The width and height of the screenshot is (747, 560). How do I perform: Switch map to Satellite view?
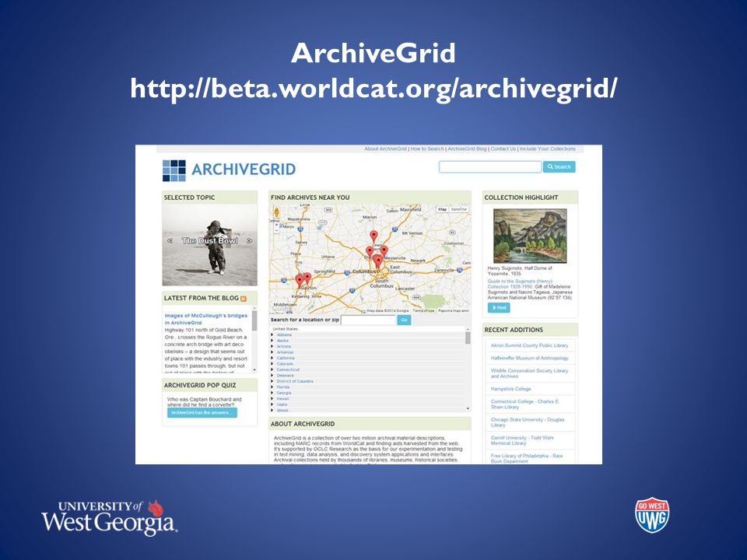click(x=459, y=209)
